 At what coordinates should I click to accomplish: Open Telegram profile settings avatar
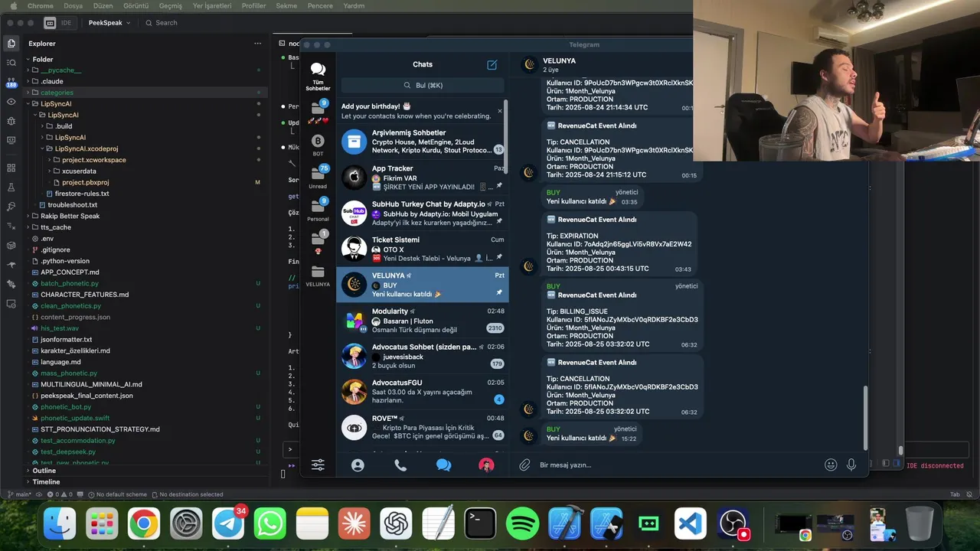pos(486,465)
